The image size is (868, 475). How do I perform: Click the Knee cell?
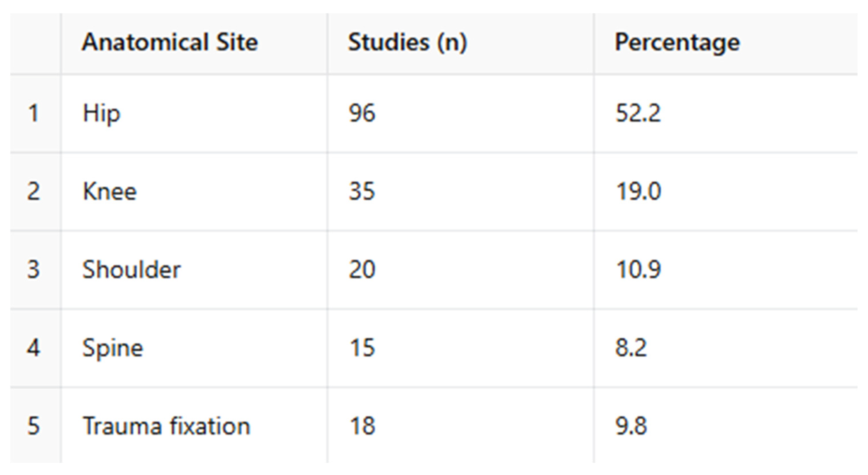point(109,191)
